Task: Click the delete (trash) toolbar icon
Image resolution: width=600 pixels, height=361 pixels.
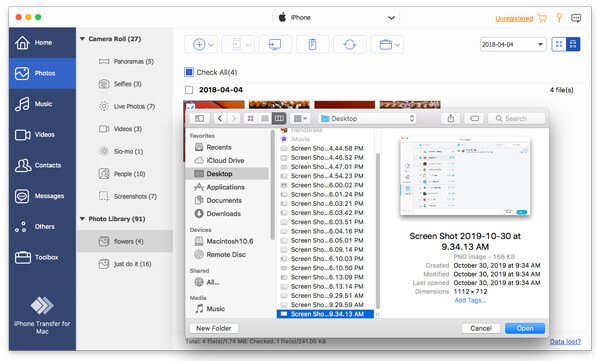Action: [312, 44]
